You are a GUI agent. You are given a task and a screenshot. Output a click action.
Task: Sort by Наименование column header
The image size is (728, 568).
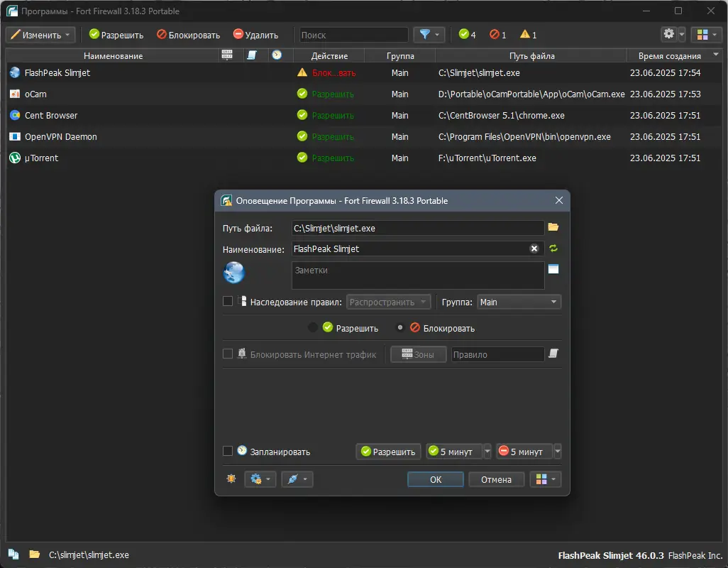(113, 55)
